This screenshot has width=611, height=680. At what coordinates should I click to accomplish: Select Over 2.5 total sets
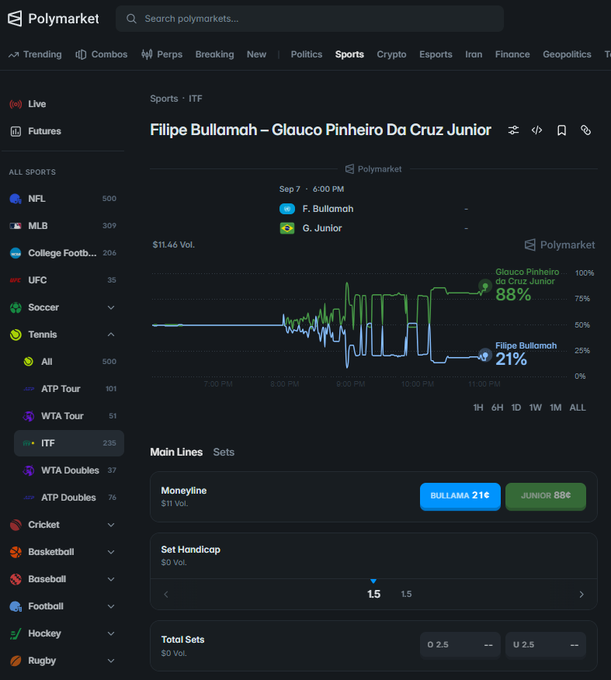click(460, 645)
